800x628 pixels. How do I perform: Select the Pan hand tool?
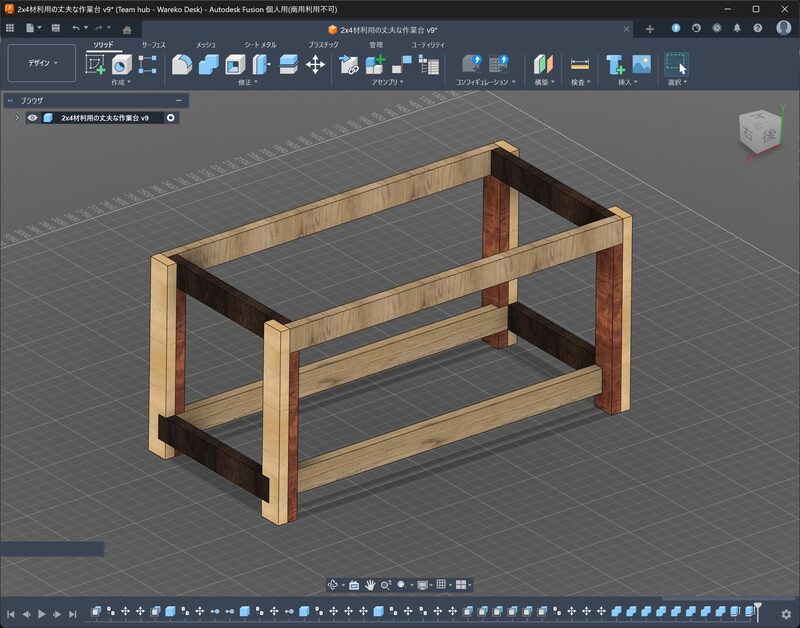pyautogui.click(x=369, y=585)
